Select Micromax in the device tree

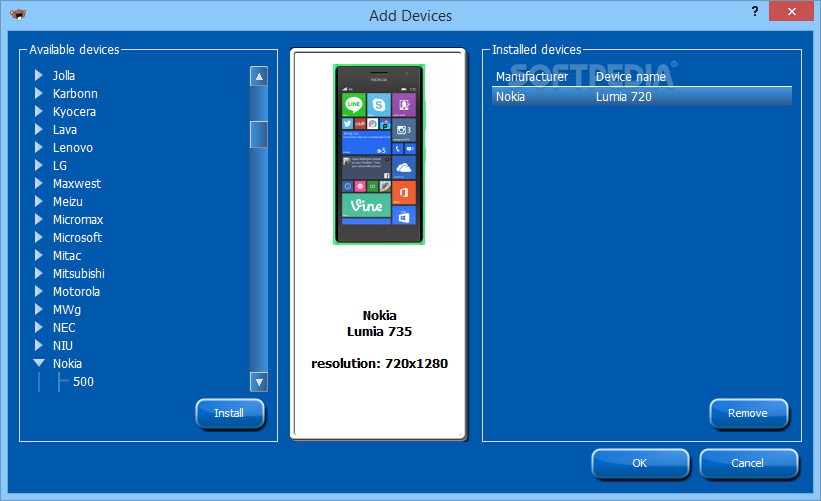[77, 219]
